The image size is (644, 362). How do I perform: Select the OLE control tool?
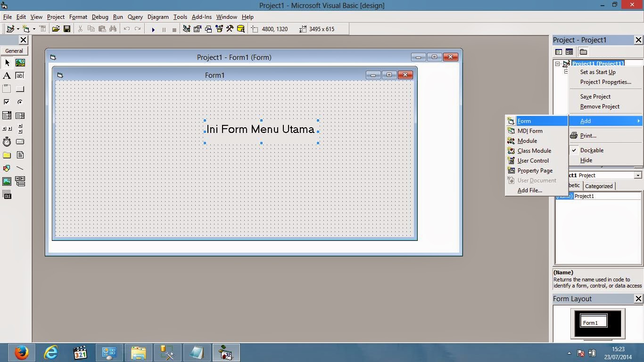[x=7, y=195]
